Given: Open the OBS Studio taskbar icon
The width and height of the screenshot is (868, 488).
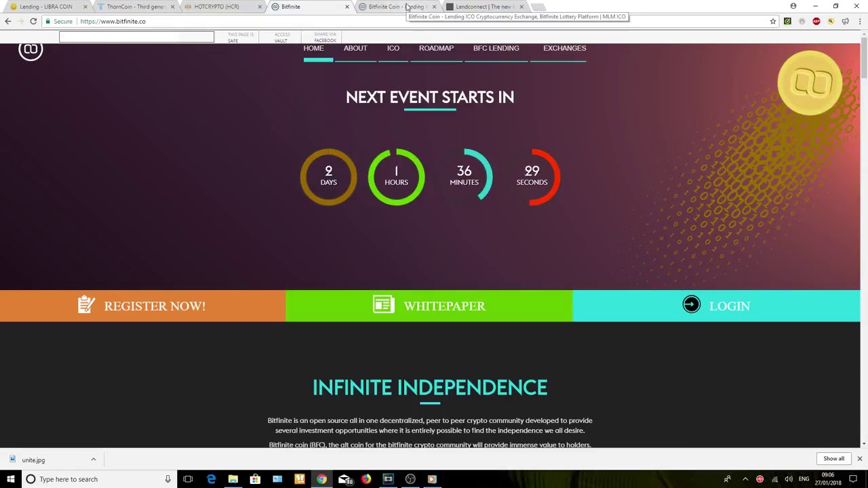Looking at the screenshot, I should coord(410,479).
